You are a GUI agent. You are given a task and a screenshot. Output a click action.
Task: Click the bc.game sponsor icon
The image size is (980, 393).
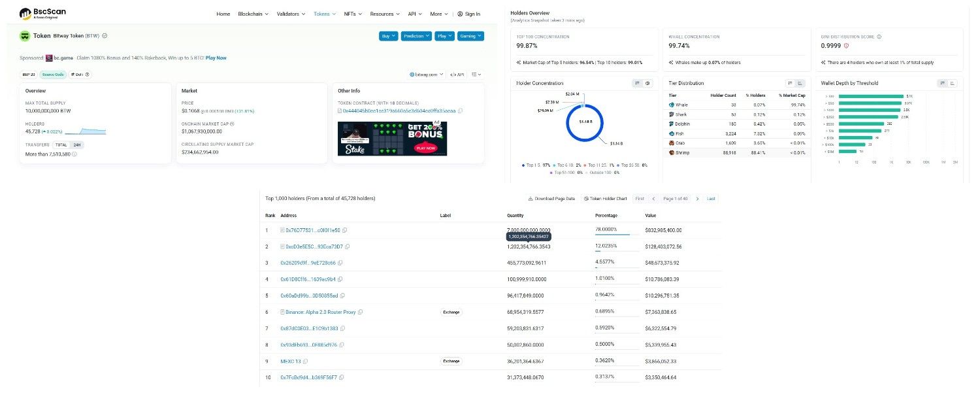(48, 58)
